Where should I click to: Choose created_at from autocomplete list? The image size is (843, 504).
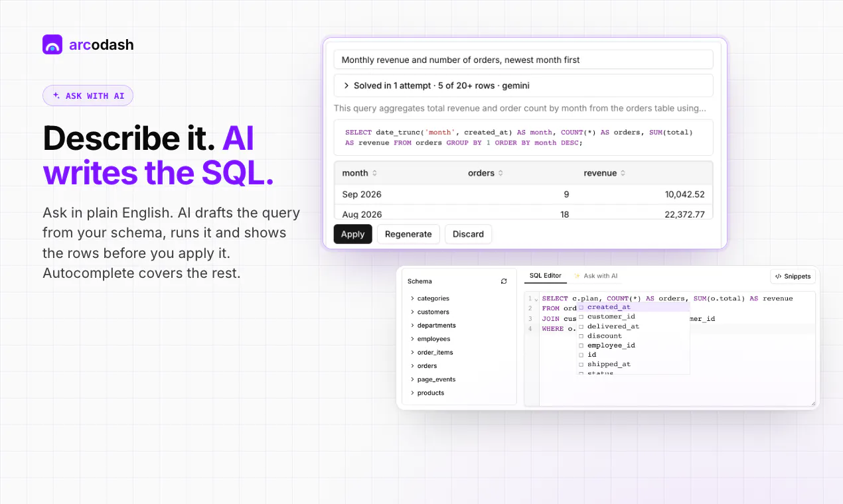633,307
